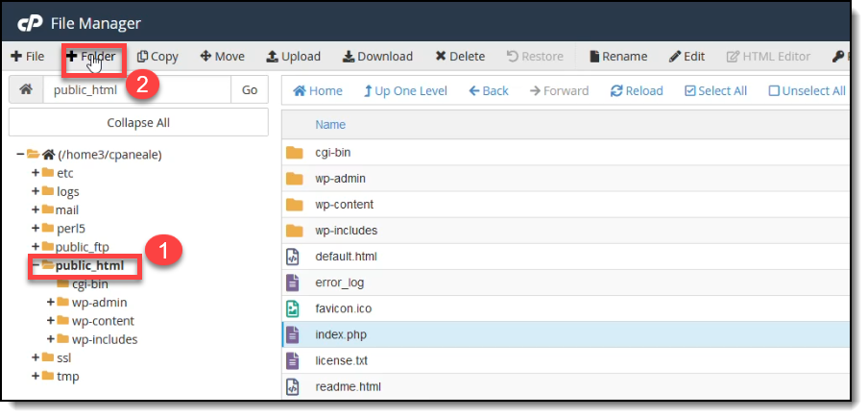Select the license.txt file row
This screenshot has height=418, width=868.
(x=341, y=361)
